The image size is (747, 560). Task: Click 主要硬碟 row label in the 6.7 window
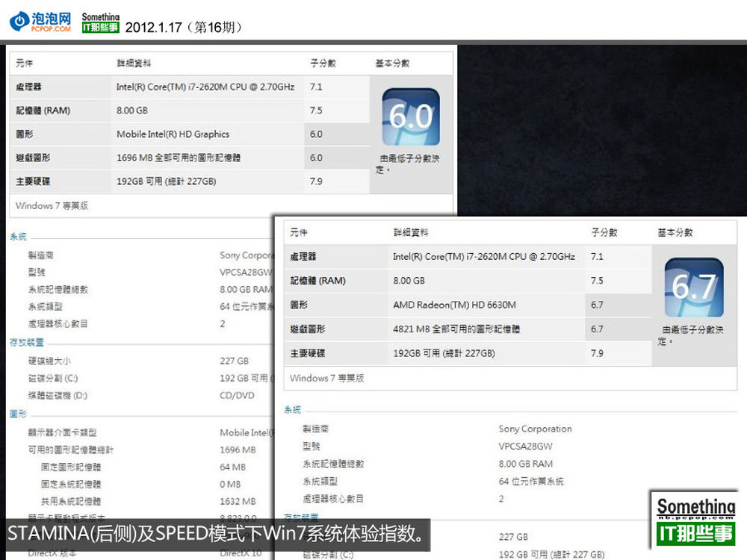(x=308, y=353)
